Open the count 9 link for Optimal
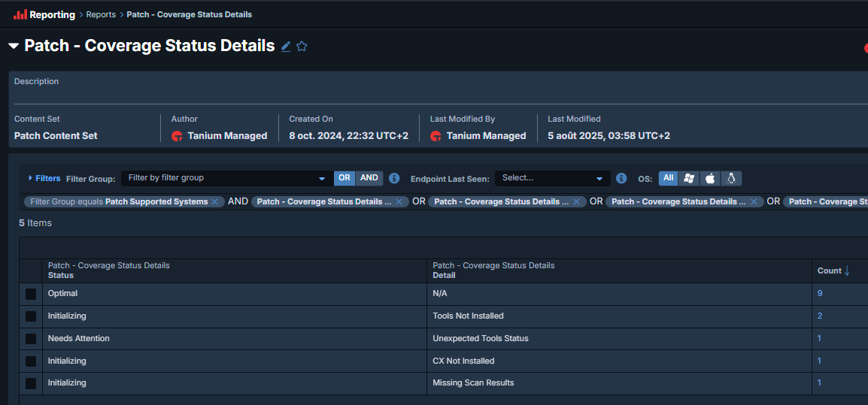Image resolution: width=868 pixels, height=405 pixels. (x=820, y=294)
